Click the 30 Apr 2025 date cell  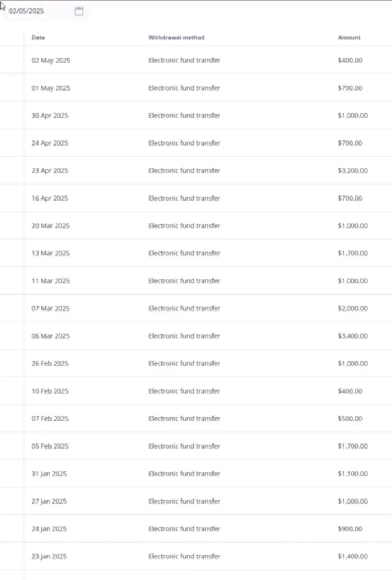point(50,116)
